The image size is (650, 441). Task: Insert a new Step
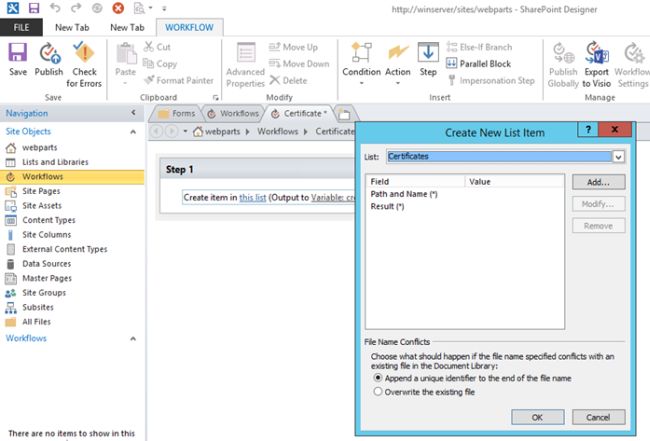click(428, 59)
